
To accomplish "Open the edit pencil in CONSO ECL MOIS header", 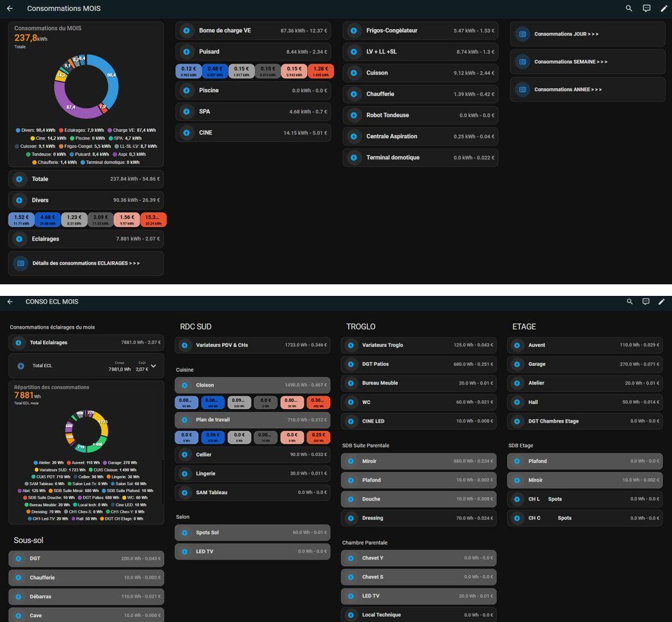I will [x=661, y=302].
